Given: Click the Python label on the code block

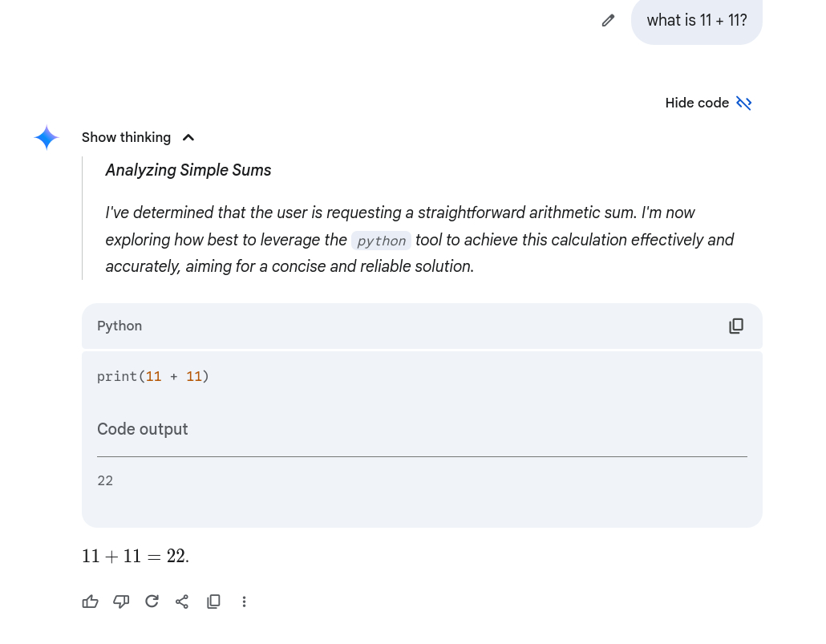Looking at the screenshot, I should [x=119, y=326].
